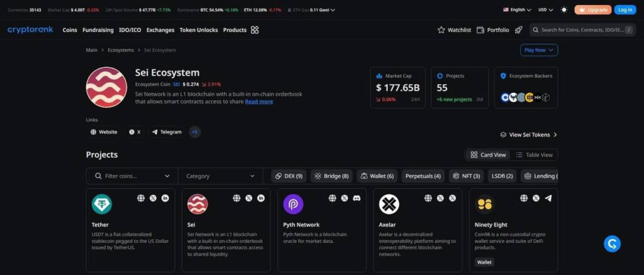Viewport: 644px width, 275px height.
Task: Open the products grid icon in navbar
Action: 255,30
